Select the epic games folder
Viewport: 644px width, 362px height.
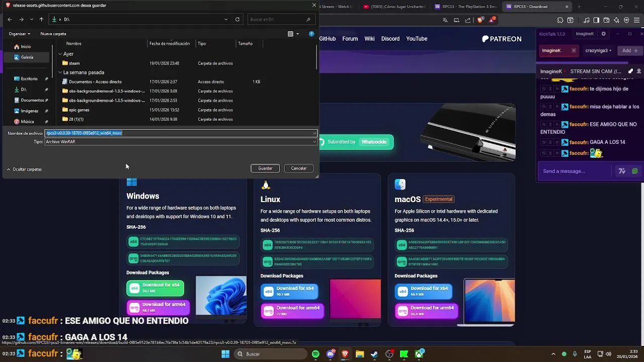[x=79, y=110]
